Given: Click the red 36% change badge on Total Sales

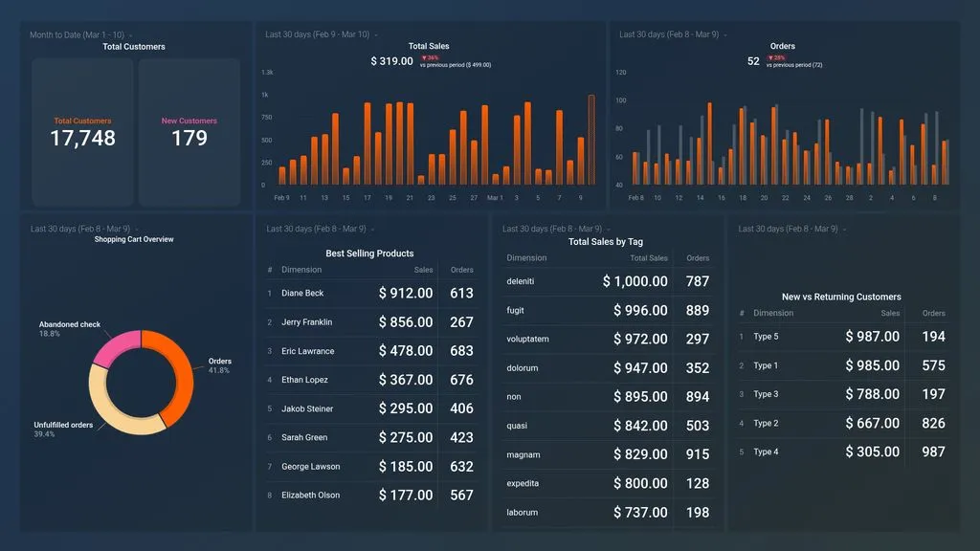Looking at the screenshot, I should click(430, 57).
